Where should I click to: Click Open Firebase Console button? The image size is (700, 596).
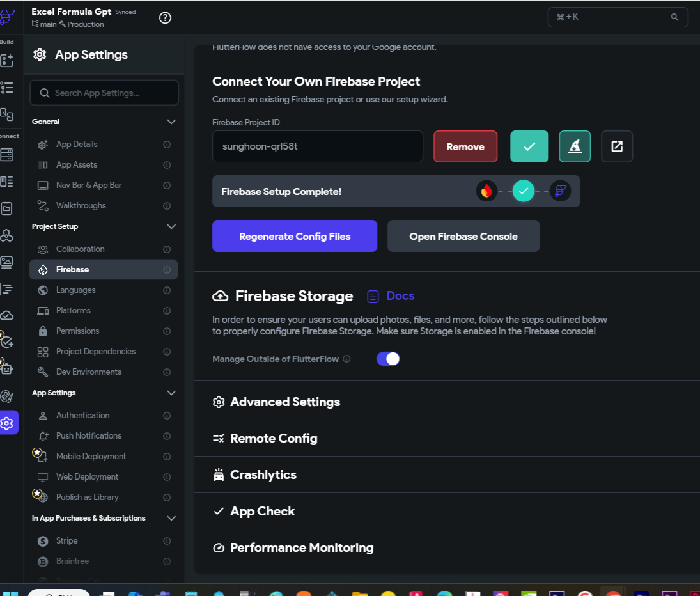click(x=463, y=236)
